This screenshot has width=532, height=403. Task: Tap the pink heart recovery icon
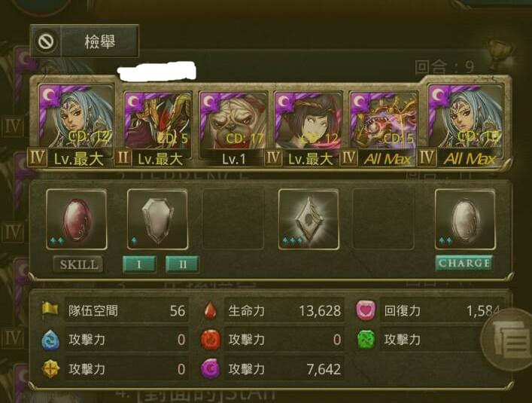(x=366, y=310)
